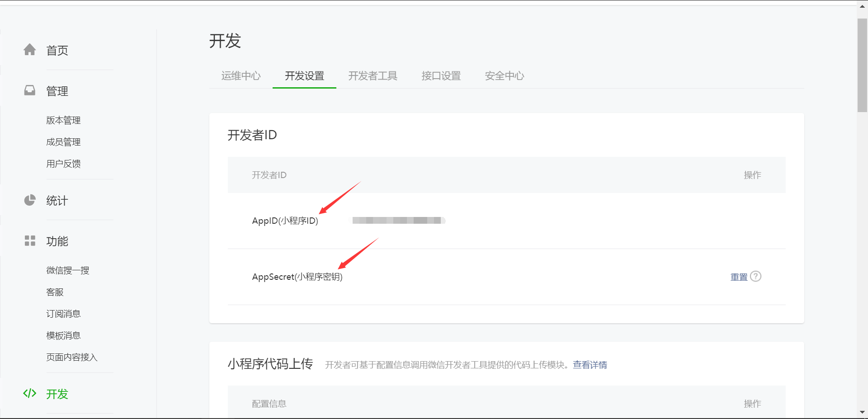Open the 用户反馈 section

[63, 163]
